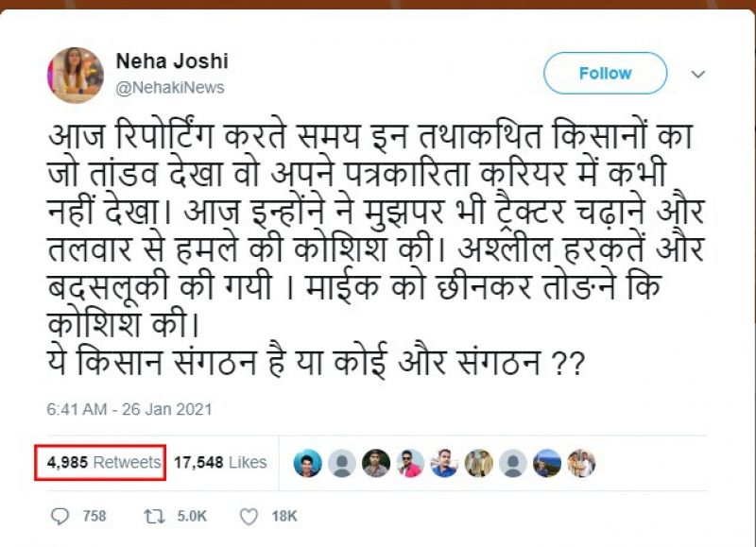Open Neha Joshi's profile picture
The image size is (756, 547).
point(76,75)
